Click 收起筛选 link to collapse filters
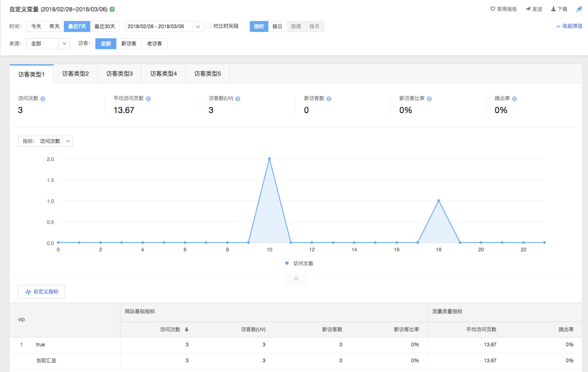Screen dimensions: 588x372 569,26
